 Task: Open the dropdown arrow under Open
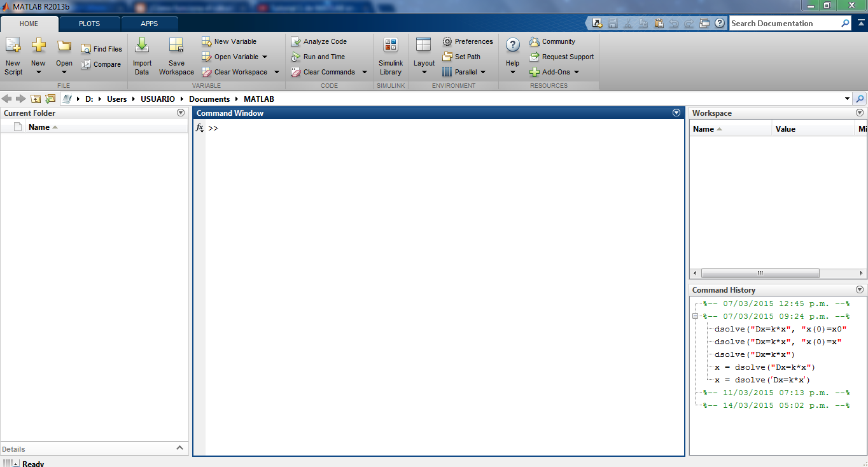coord(64,72)
